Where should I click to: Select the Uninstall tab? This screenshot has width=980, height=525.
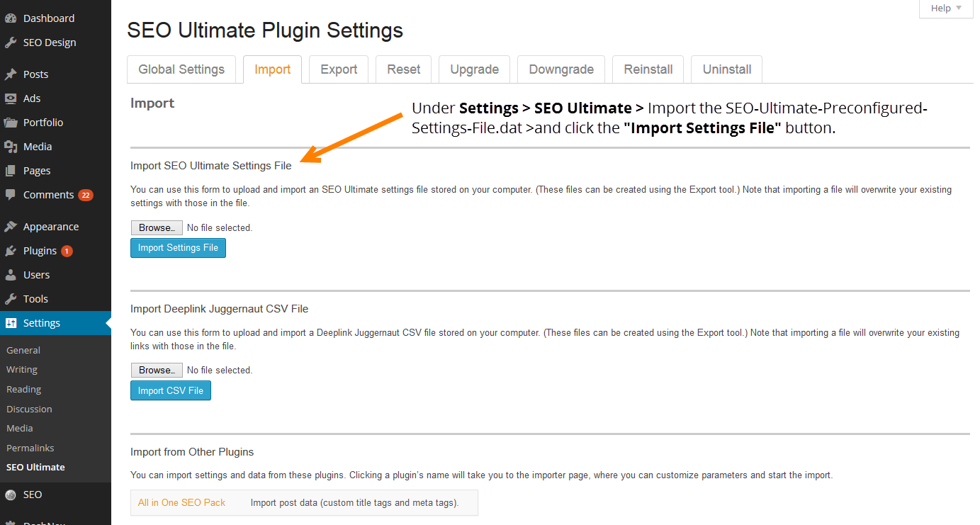[727, 69]
